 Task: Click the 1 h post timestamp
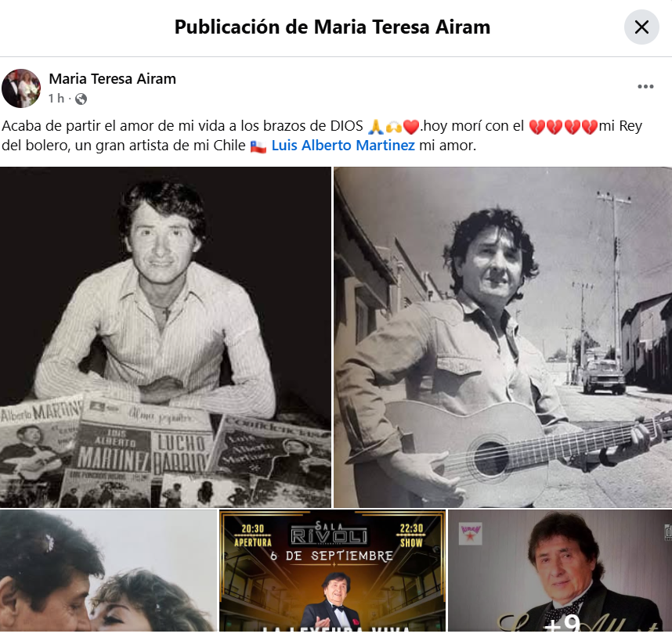pos(56,99)
